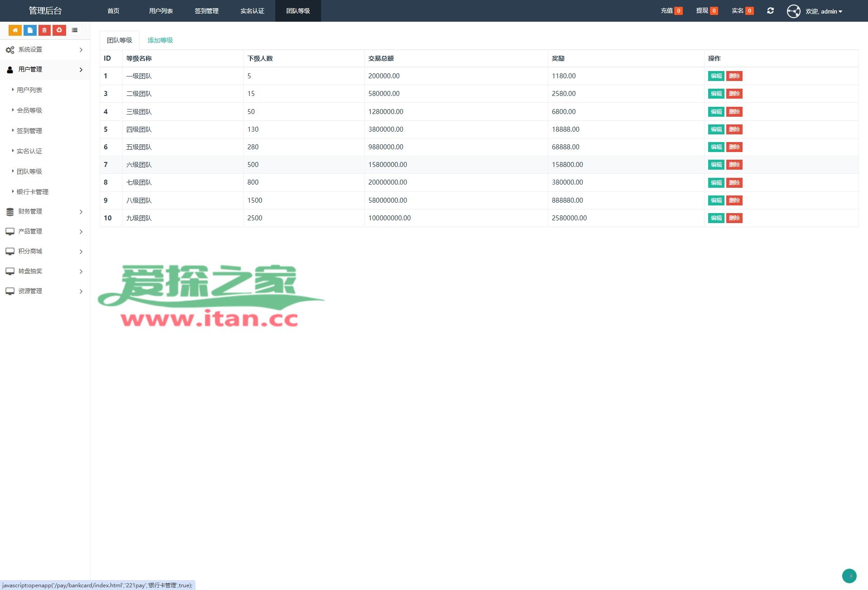
Task: Click the green floating circle icon
Action: pos(849,576)
